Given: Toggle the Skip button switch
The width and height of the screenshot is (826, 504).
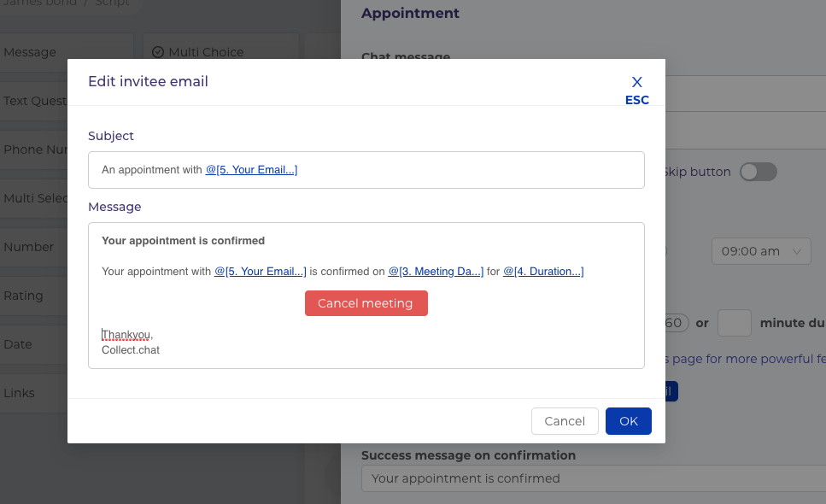Looking at the screenshot, I should (x=758, y=172).
